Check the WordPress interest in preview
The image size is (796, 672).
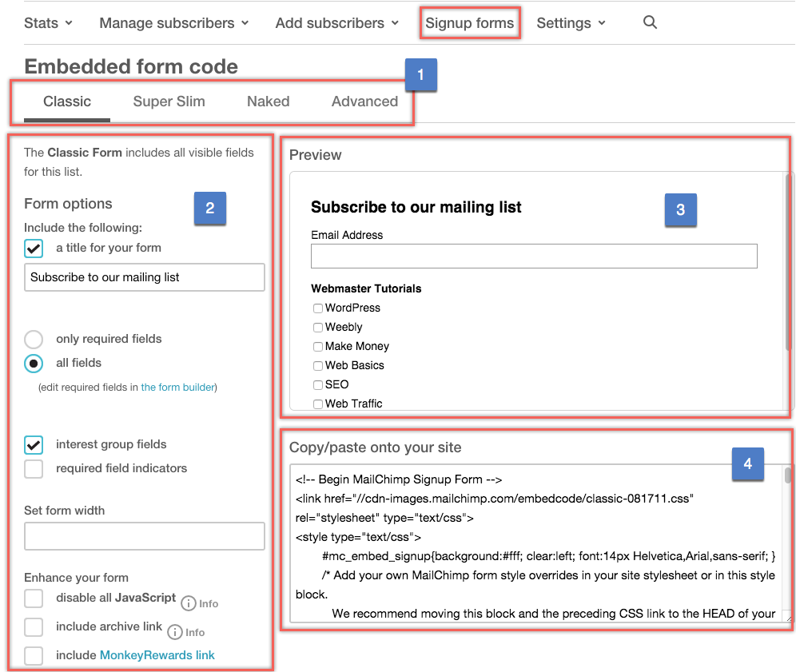(x=318, y=308)
